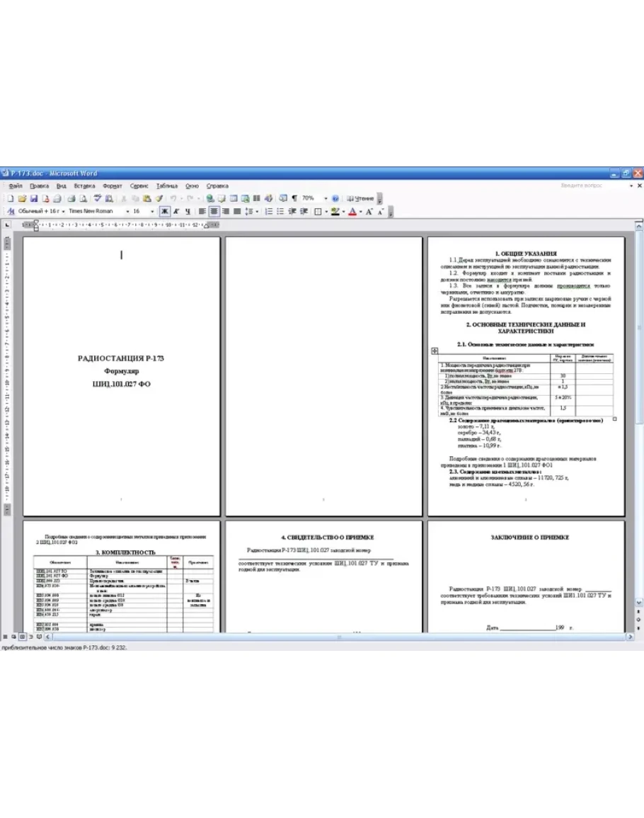The width and height of the screenshot is (644, 818).
Task: Click the Save document icon
Action: click(34, 199)
